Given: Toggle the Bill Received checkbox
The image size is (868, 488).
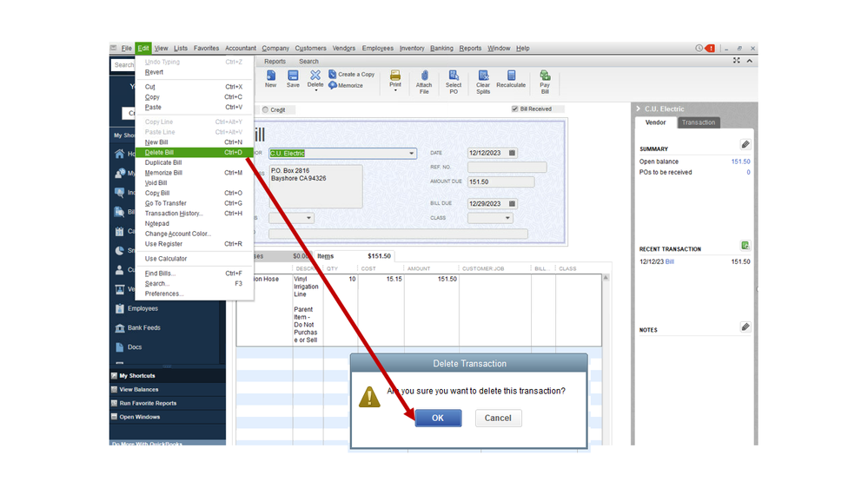Looking at the screenshot, I should pyautogui.click(x=515, y=109).
